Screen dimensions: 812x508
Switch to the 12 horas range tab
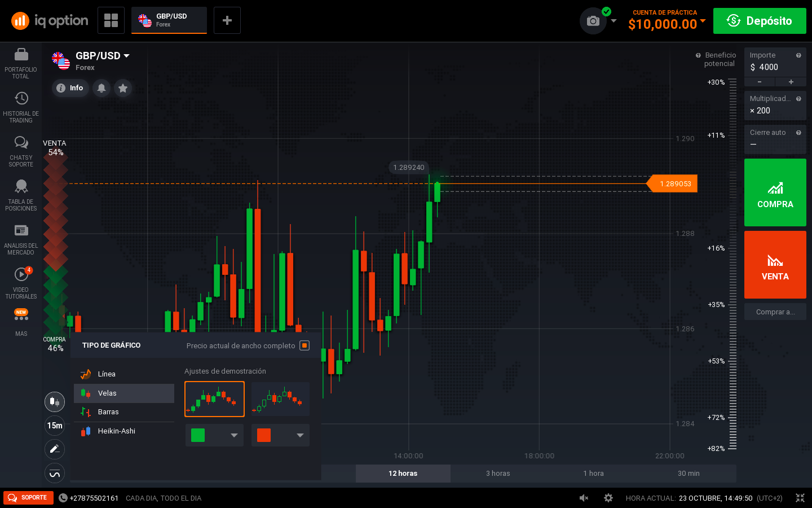403,474
